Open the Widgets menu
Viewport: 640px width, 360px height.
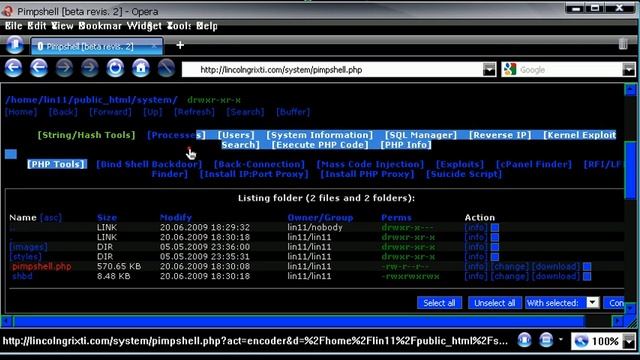coord(144,26)
